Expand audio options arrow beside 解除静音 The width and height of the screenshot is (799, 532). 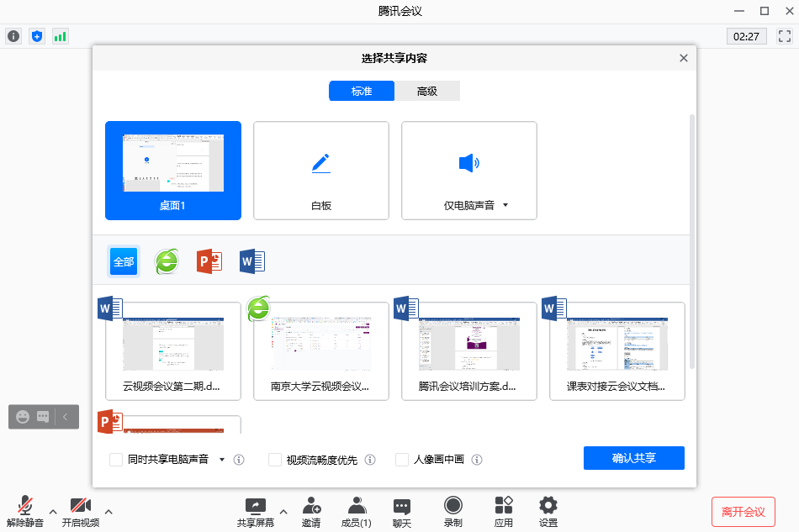click(53, 512)
